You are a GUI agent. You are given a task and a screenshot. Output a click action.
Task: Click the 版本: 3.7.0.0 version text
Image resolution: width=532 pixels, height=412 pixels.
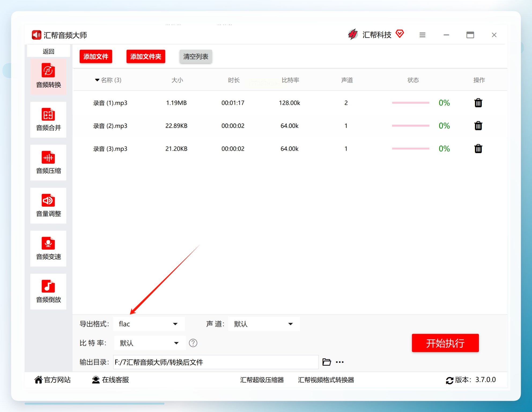point(475,380)
